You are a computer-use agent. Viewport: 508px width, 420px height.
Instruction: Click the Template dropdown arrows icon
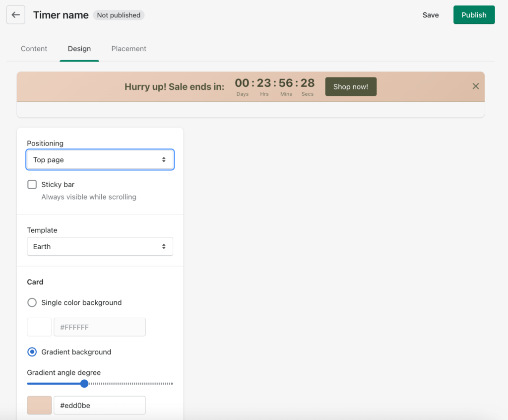pos(164,247)
